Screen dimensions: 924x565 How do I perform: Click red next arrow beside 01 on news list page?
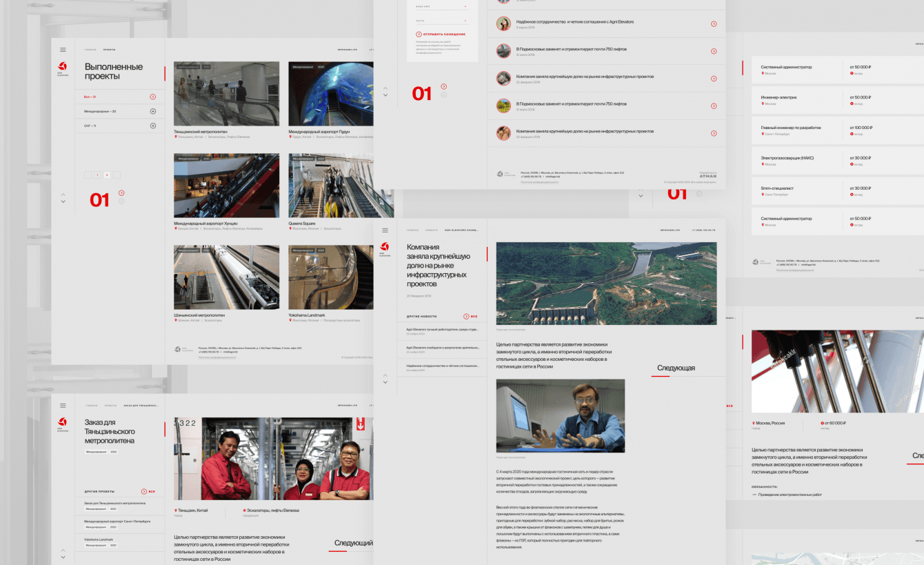tap(443, 86)
